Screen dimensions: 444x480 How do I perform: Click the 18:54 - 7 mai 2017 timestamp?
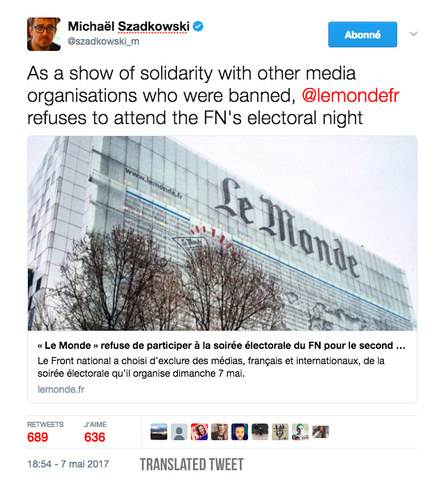coord(68,464)
